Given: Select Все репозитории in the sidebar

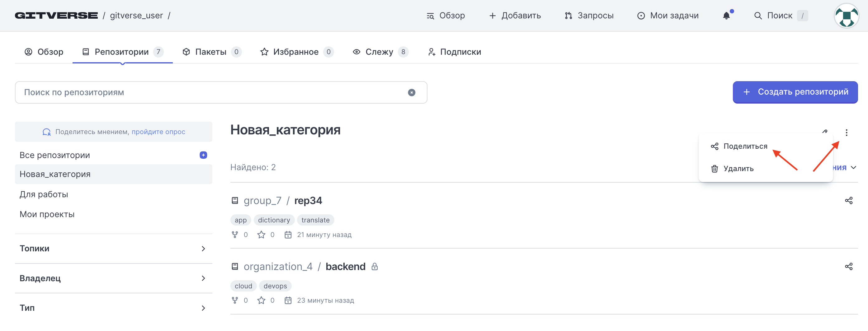Looking at the screenshot, I should tap(55, 155).
